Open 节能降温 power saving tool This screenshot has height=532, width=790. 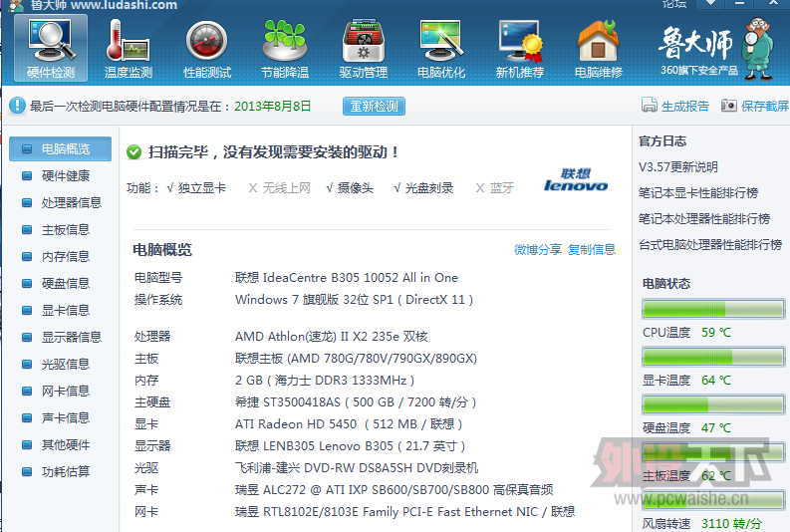[285, 49]
